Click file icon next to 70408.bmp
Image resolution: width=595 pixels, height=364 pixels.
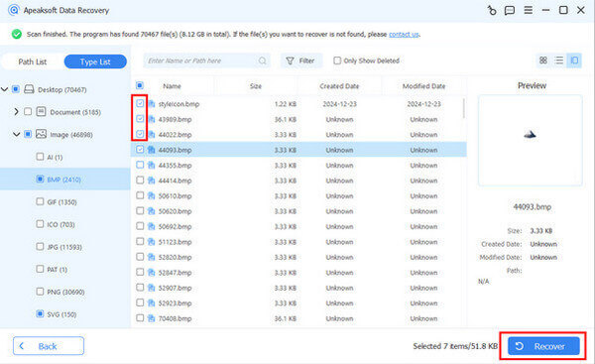point(152,318)
